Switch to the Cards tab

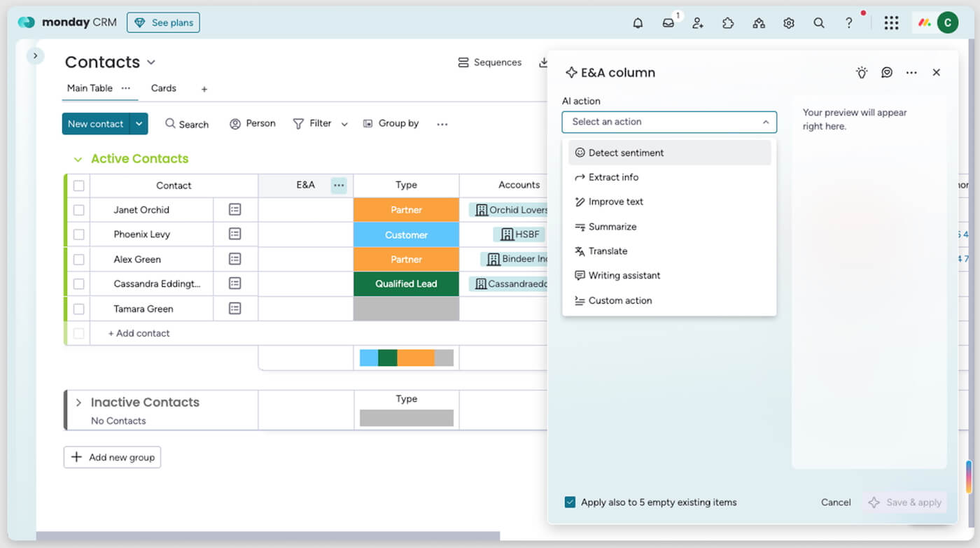pos(163,88)
